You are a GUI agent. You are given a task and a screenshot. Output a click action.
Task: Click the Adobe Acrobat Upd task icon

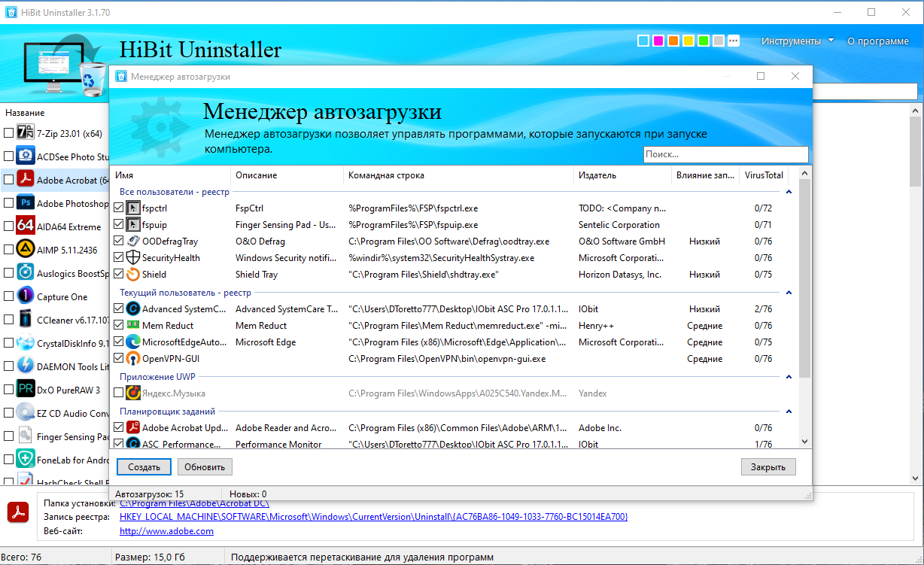tap(133, 428)
